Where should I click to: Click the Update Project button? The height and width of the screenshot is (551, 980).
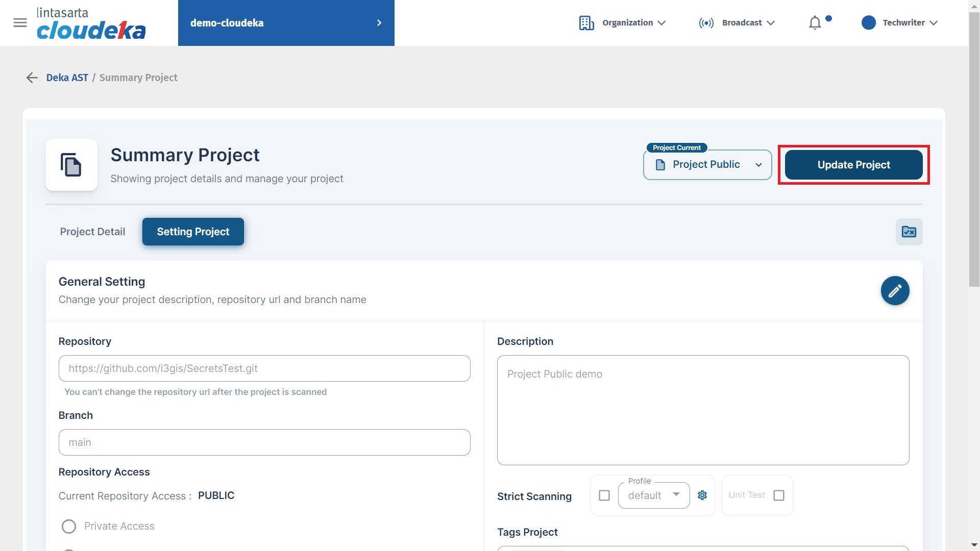[x=853, y=165]
